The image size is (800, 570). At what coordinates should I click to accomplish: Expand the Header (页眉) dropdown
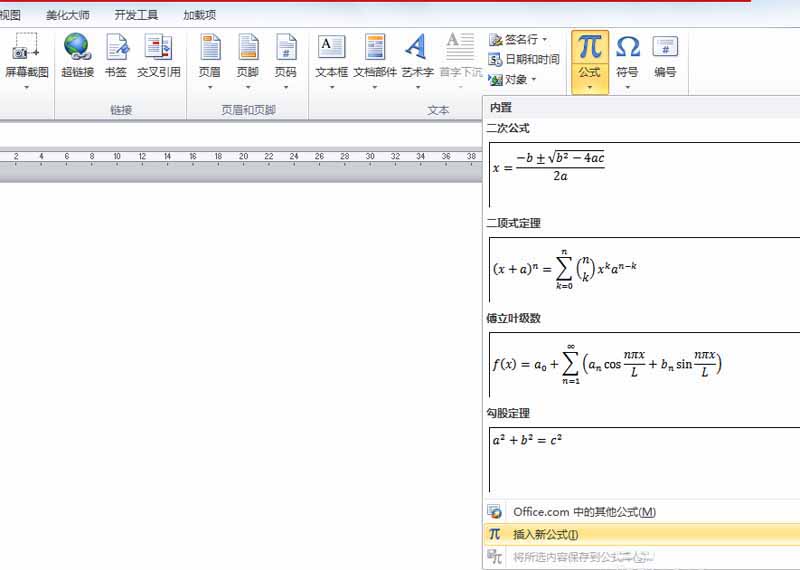point(209,87)
